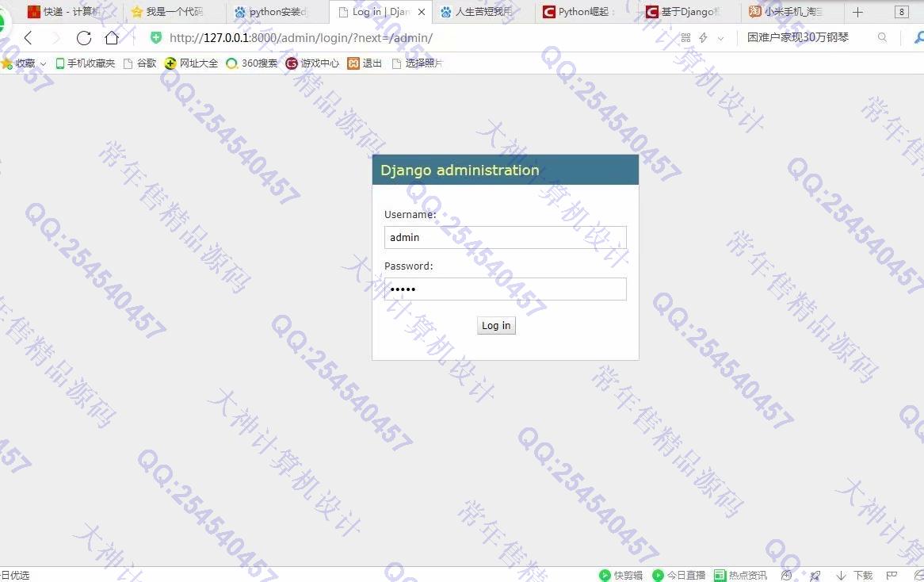Reload the page with the refresh icon

tap(84, 38)
